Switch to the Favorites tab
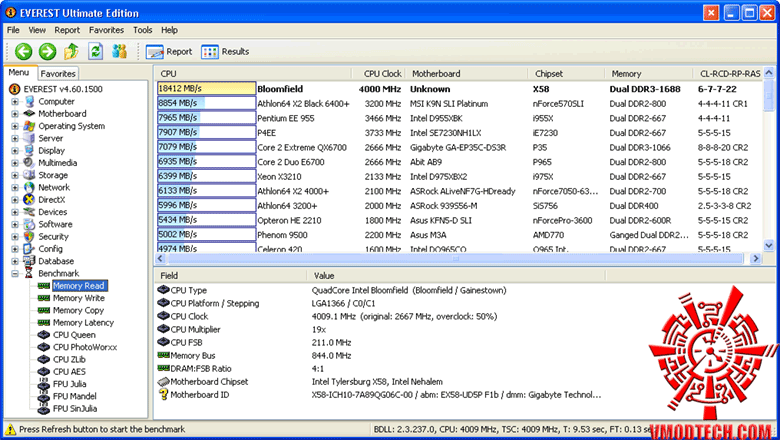Viewport: 780px width, 440px height. (58, 73)
